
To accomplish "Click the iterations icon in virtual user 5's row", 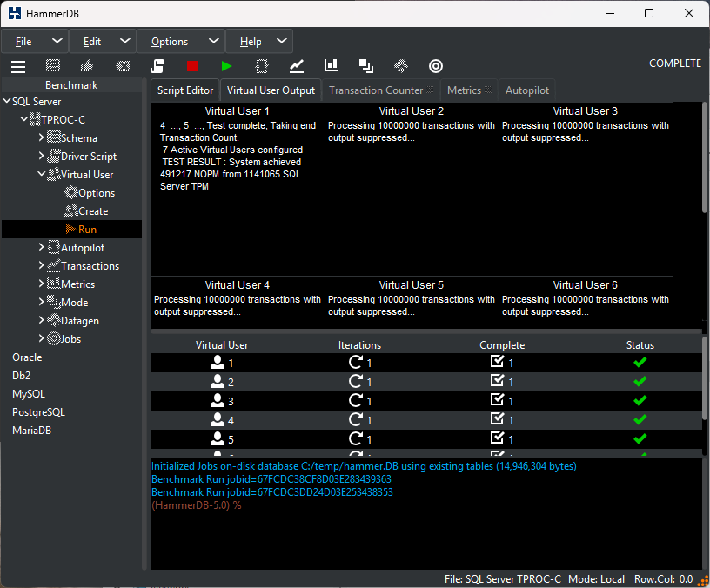I will (356, 438).
